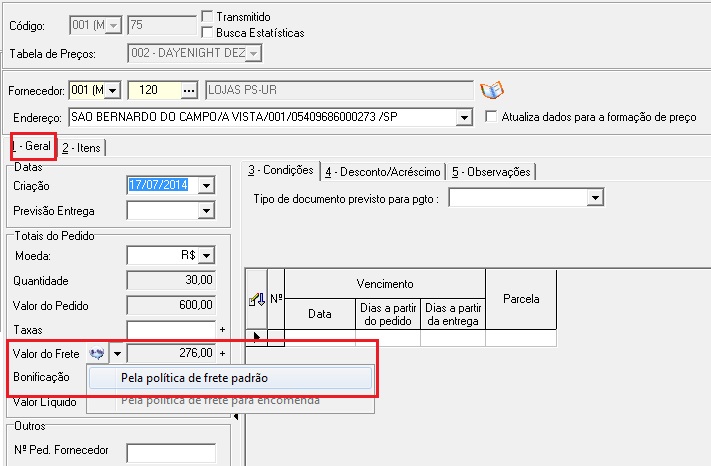
Task: Open the Valor do Frete policy dropdown arrow
Action: [117, 353]
